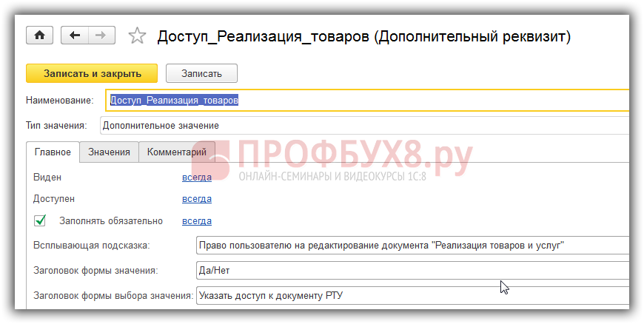Go to the home page icon
Viewport: 644px width, 324px height.
[40, 36]
